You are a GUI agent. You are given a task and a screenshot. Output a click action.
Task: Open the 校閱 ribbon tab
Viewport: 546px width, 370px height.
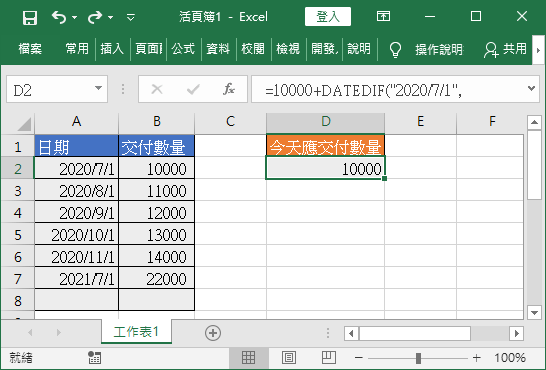(x=253, y=49)
